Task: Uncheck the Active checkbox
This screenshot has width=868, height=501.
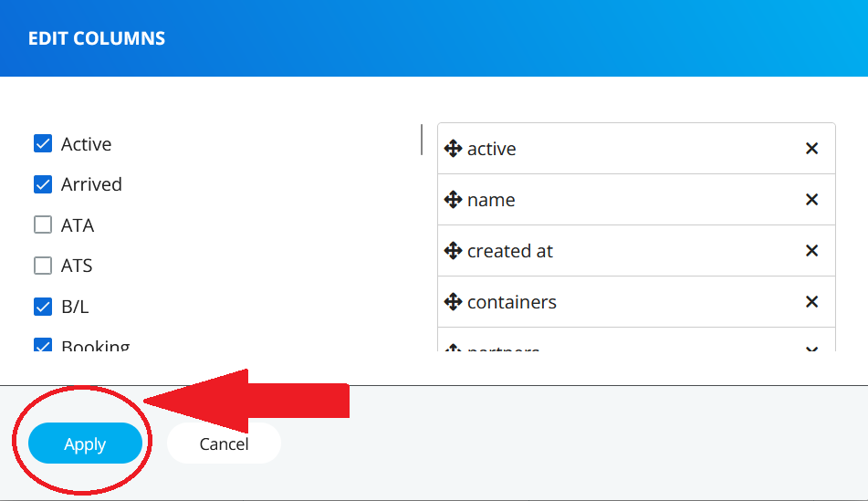Action: click(43, 143)
